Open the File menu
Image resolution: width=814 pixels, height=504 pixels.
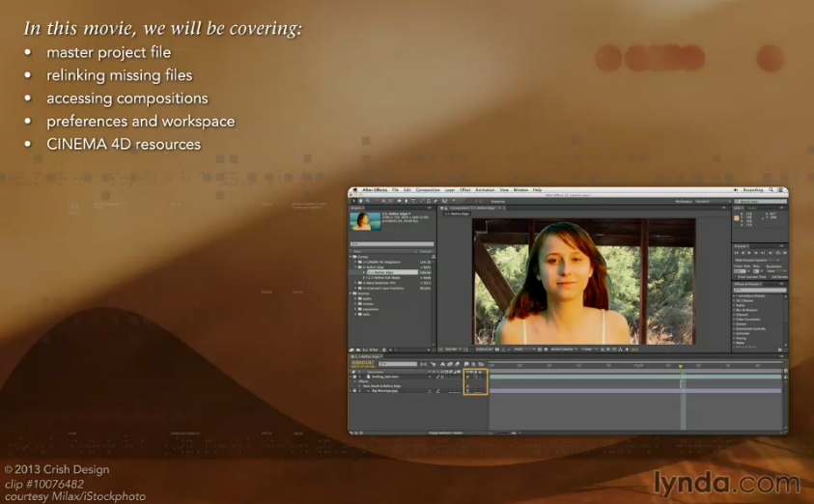pyautogui.click(x=395, y=190)
